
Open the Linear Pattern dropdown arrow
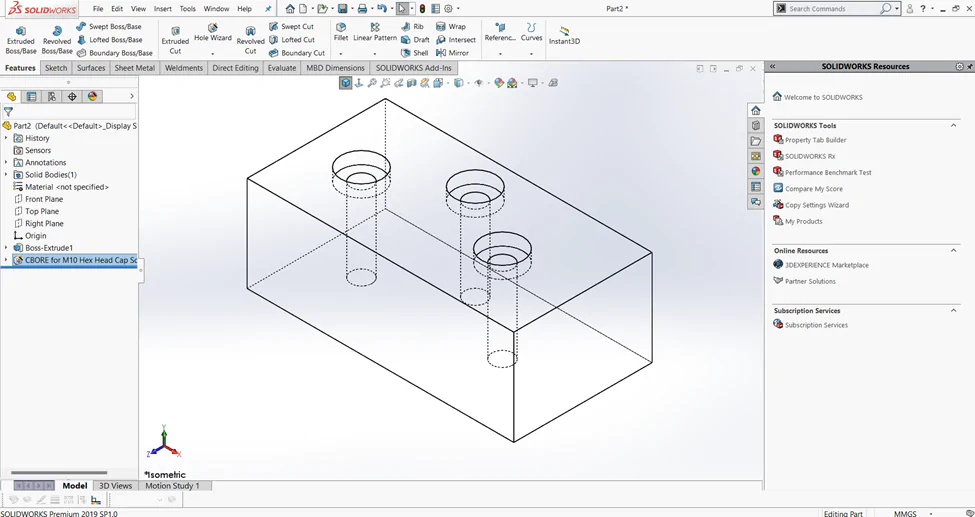375,54
